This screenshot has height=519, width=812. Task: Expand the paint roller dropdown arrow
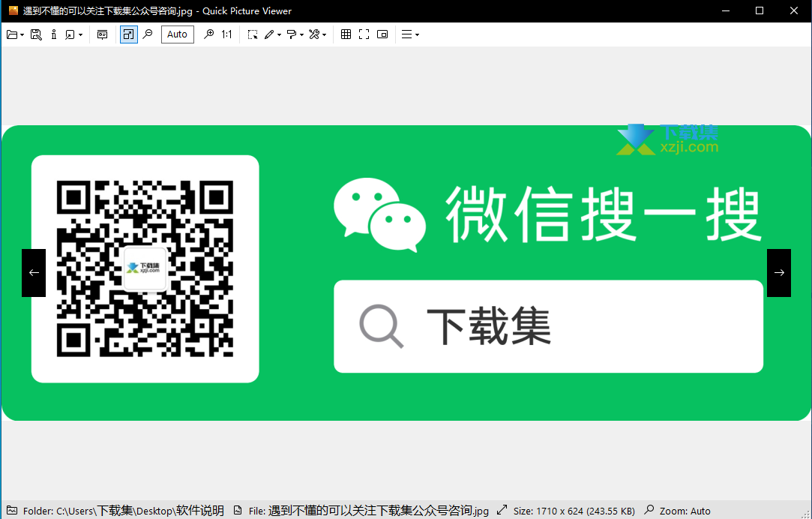pyautogui.click(x=302, y=35)
